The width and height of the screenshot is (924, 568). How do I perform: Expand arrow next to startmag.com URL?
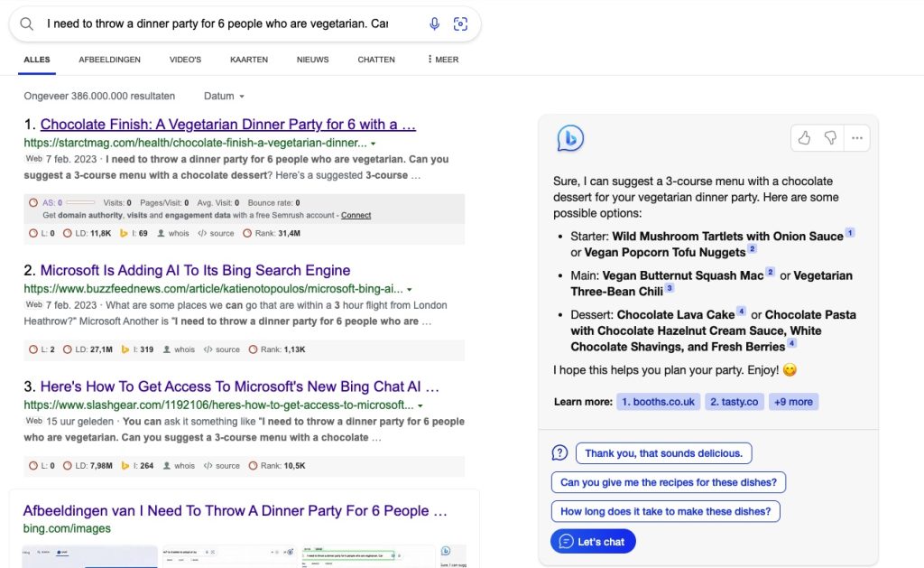pyautogui.click(x=373, y=144)
